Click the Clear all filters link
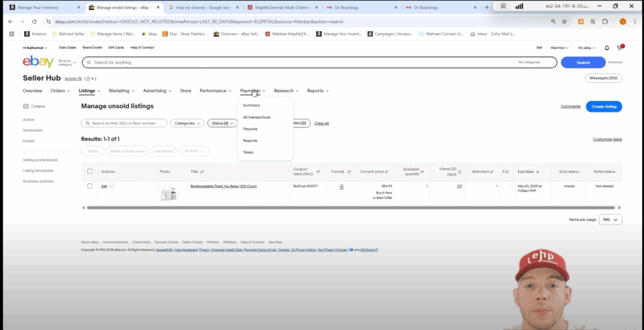The width and height of the screenshot is (644, 330). pos(321,123)
